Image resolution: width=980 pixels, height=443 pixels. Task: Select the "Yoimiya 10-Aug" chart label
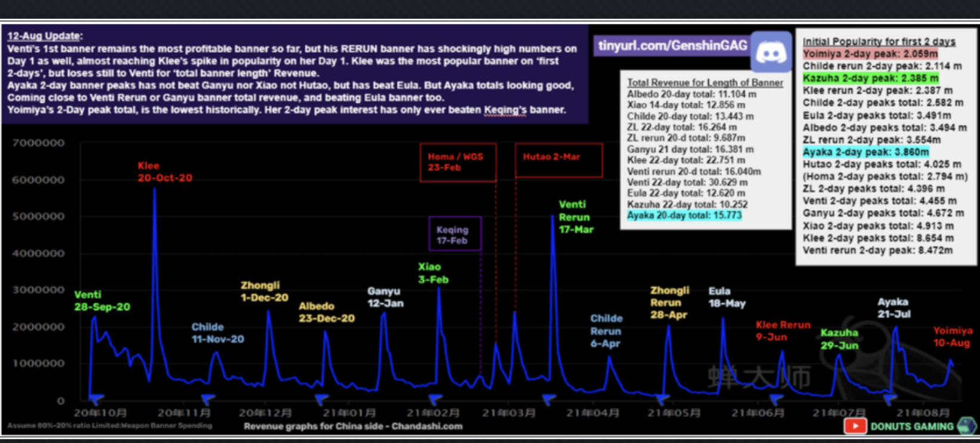(x=953, y=337)
